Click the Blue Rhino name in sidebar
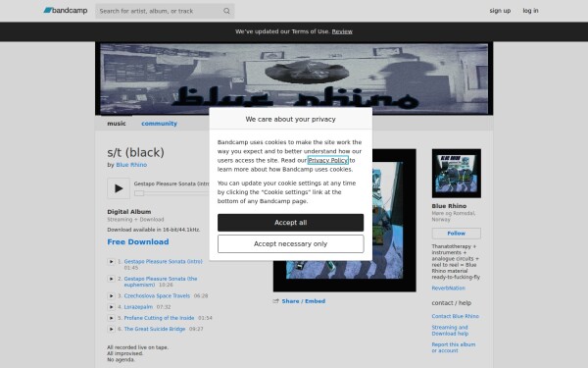This screenshot has width=588, height=368. coord(449,206)
